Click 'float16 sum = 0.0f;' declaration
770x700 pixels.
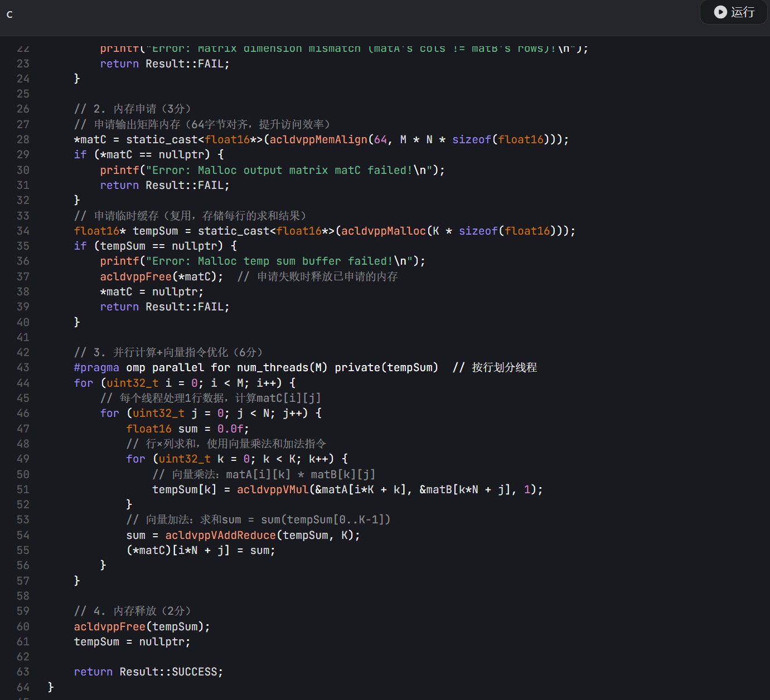tap(187, 429)
